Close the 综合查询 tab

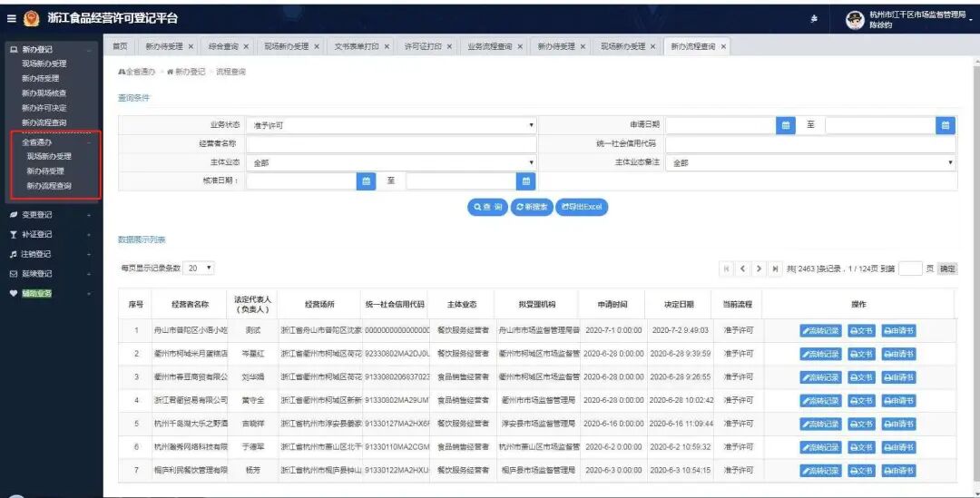pyautogui.click(x=246, y=47)
